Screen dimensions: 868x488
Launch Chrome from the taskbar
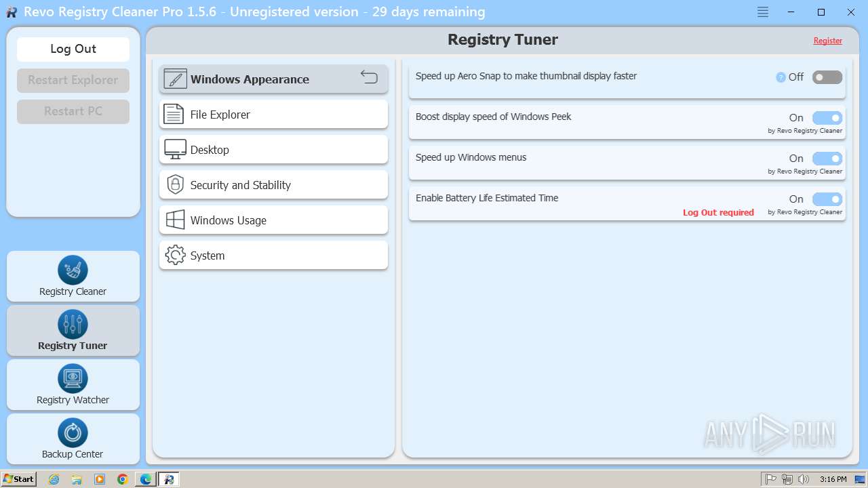coord(123,479)
